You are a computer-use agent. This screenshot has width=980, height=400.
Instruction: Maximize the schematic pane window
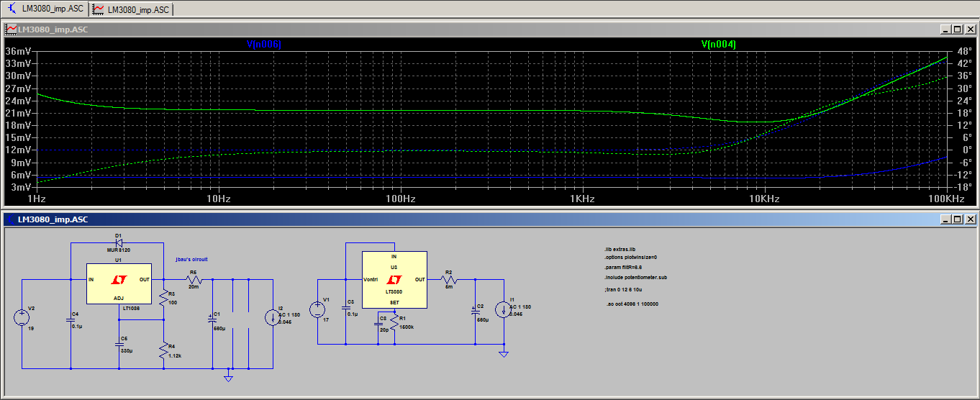957,218
